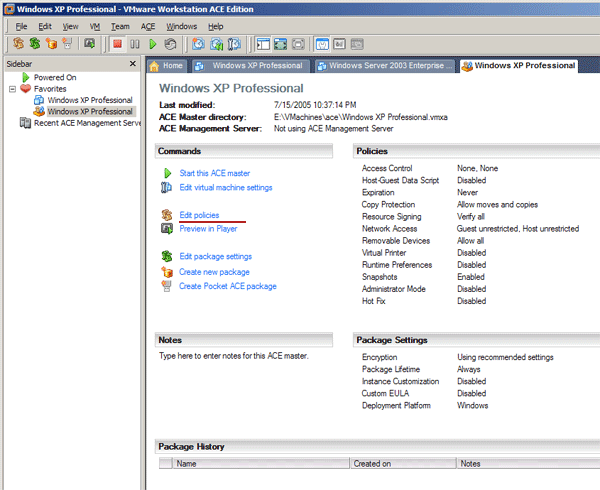Click the Deployment Platform package setting label

click(x=396, y=405)
